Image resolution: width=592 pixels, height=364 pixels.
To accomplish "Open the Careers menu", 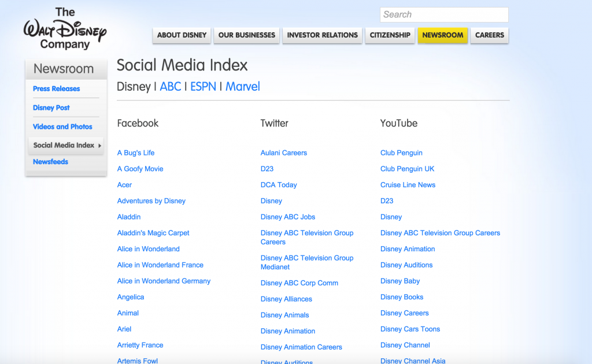I will click(x=489, y=35).
